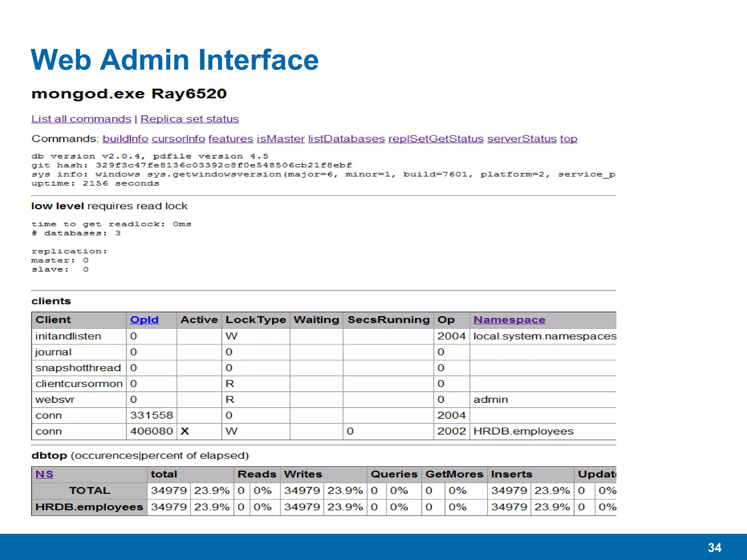Click the cursorInfo command link
This screenshot has height=560, width=747.
178,139
